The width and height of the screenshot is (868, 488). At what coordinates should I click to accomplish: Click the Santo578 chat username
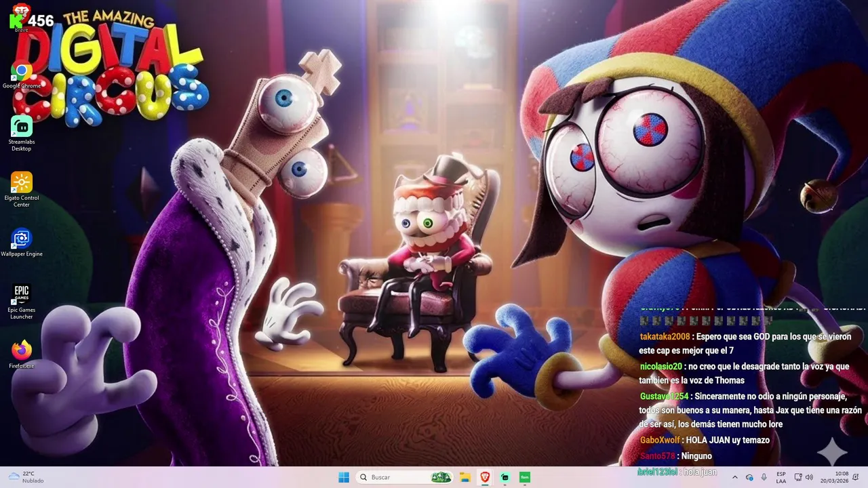(x=657, y=456)
